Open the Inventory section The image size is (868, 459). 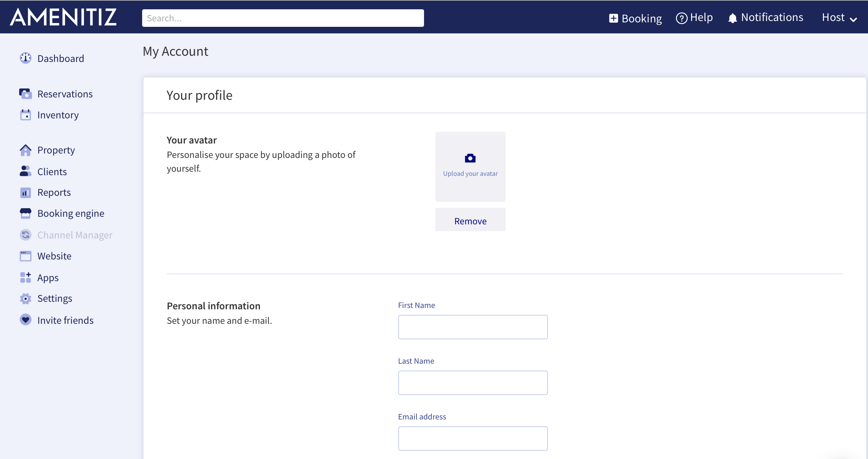tap(58, 115)
